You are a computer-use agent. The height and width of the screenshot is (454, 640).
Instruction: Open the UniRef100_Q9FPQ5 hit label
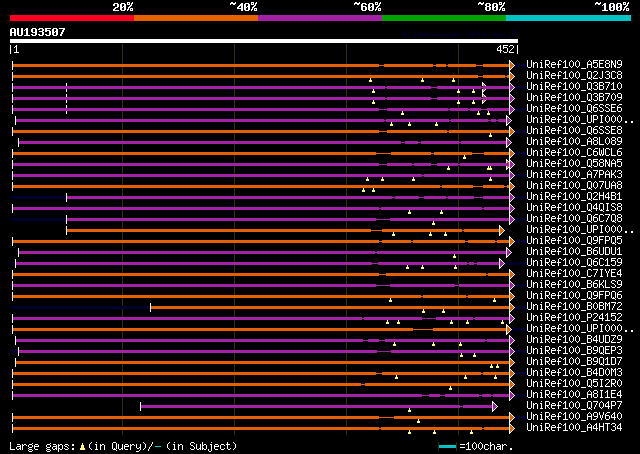pos(574,240)
